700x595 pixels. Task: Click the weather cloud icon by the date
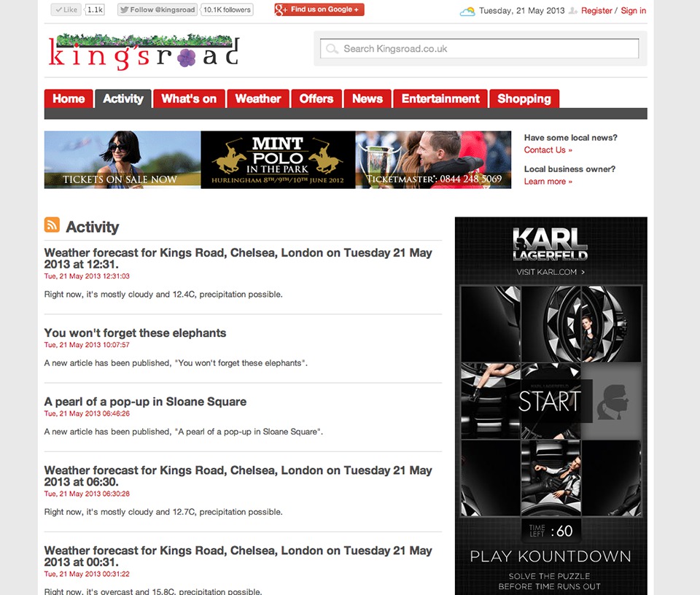pyautogui.click(x=467, y=11)
